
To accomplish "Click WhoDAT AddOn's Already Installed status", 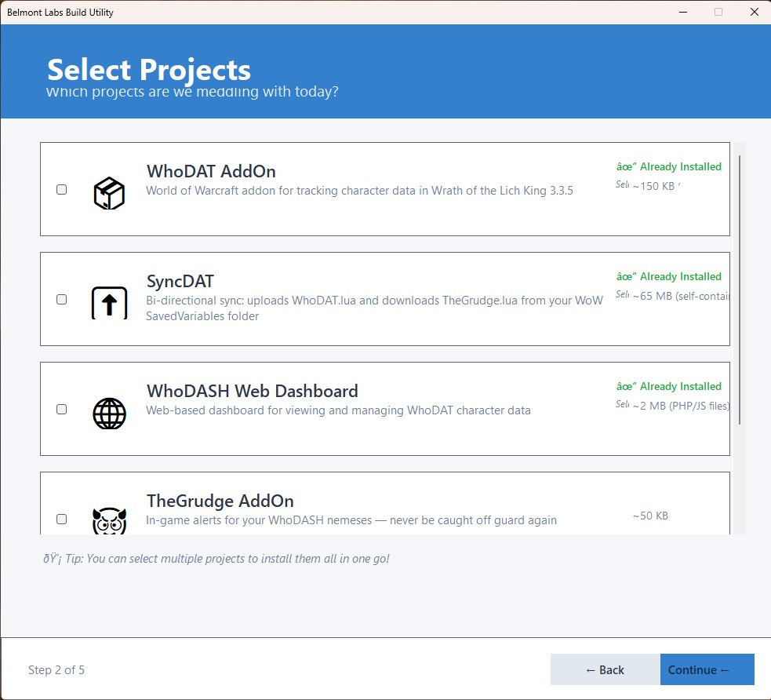I will coord(669,166).
